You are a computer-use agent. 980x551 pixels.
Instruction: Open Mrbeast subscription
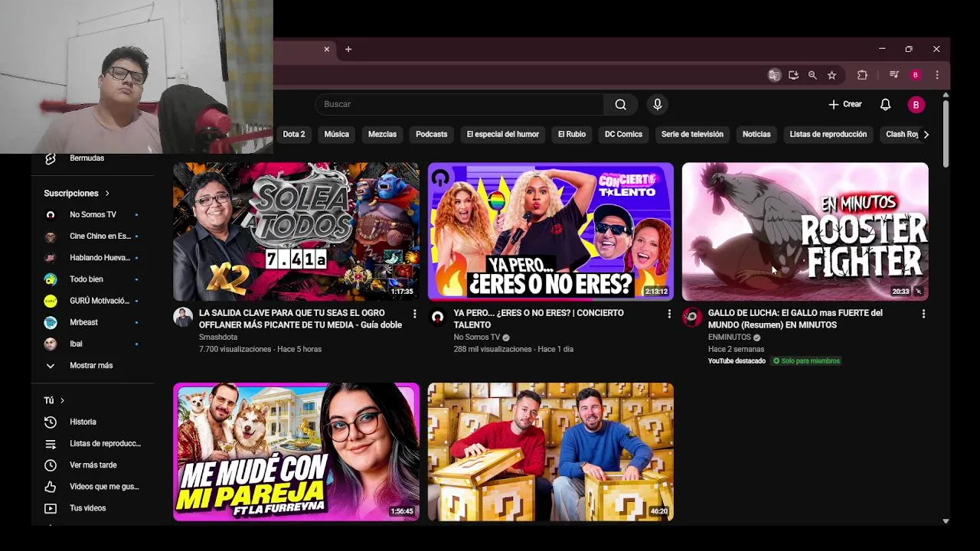[x=92, y=322]
